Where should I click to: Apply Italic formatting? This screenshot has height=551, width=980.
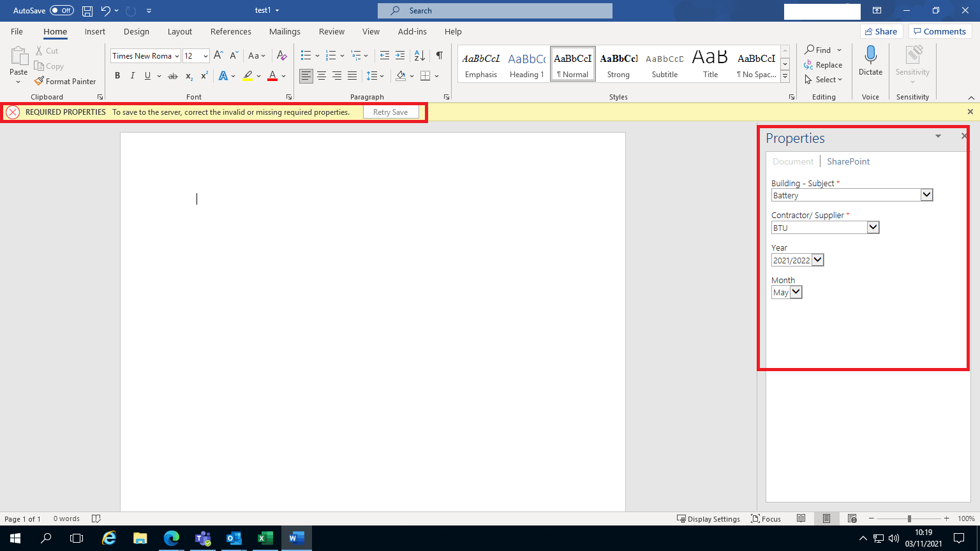133,76
